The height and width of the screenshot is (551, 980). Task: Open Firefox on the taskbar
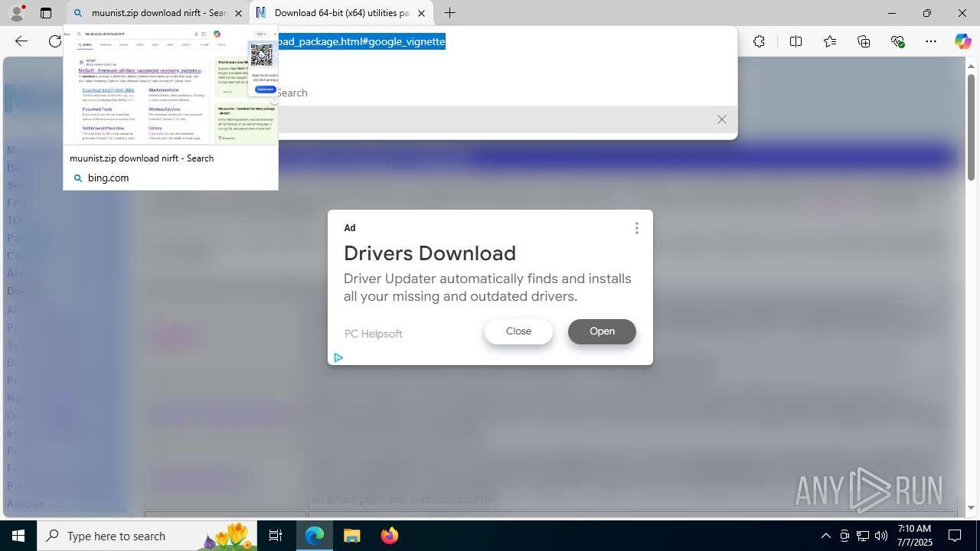pos(389,536)
